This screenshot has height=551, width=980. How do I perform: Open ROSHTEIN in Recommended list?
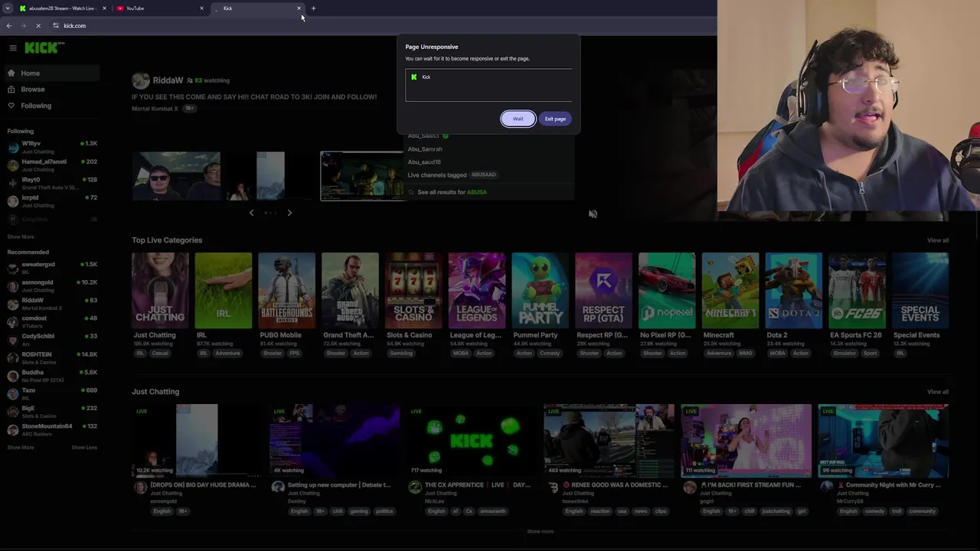[52, 357]
